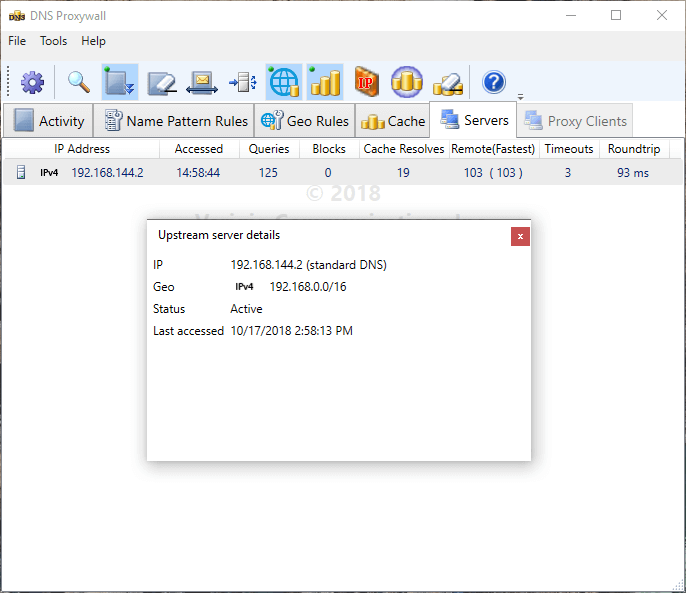The width and height of the screenshot is (686, 593).
Task: Click the cache resolves value 19
Action: point(403,173)
